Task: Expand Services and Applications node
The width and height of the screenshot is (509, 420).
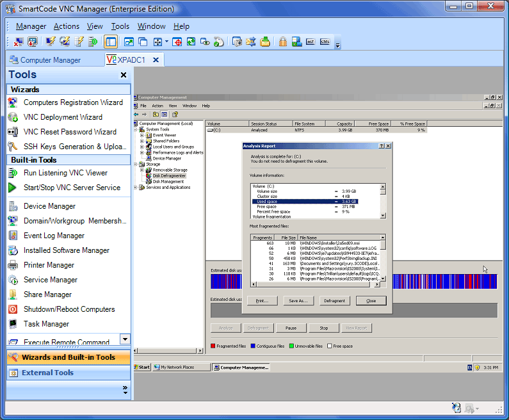Action: coord(136,188)
